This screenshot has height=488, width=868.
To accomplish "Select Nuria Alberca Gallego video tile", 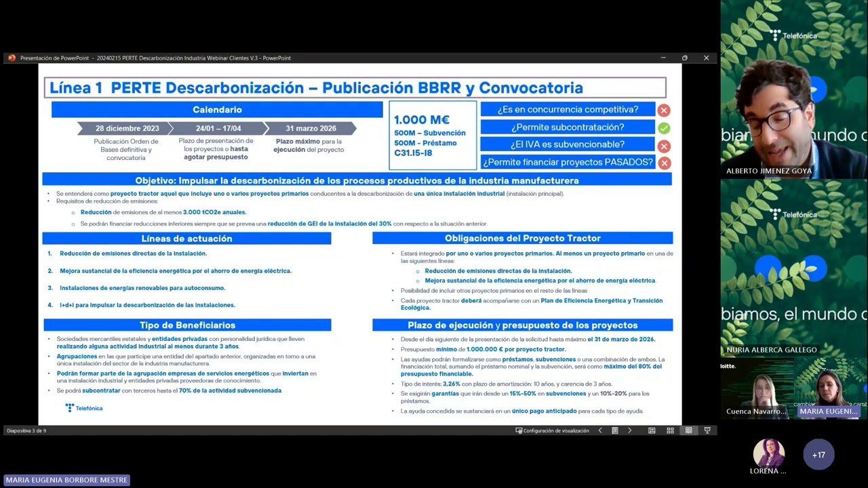I will tap(794, 268).
